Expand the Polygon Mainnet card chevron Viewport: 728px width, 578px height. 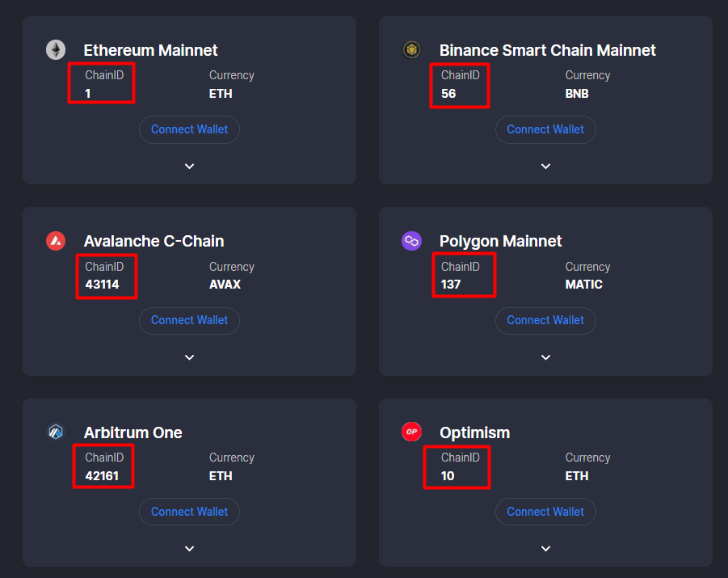(545, 357)
